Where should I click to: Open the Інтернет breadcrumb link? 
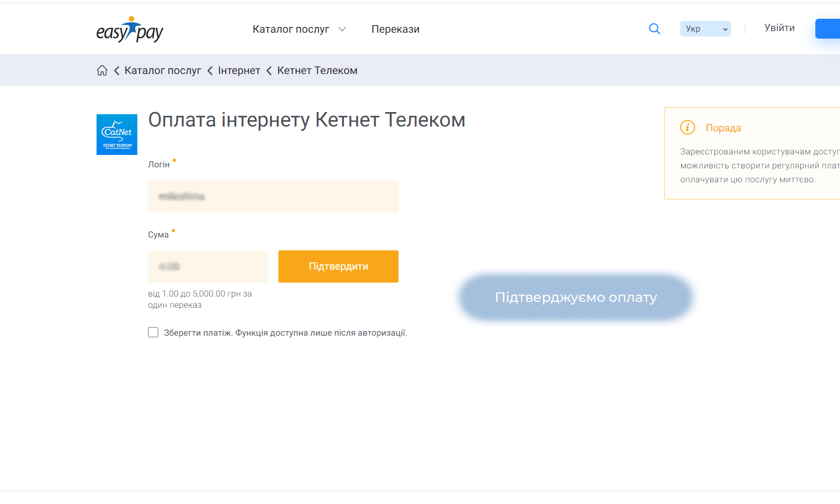[x=239, y=71]
